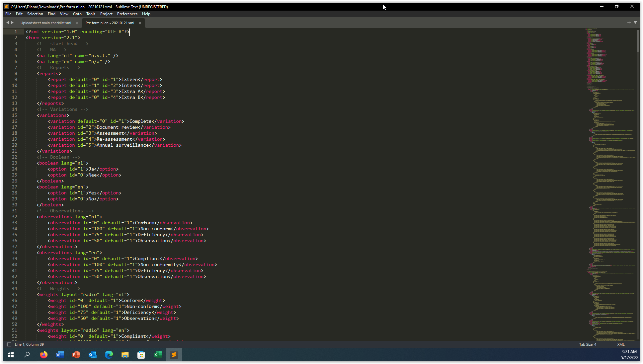The height and width of the screenshot is (364, 643).
Task: Open the Selection menu
Action: click(x=35, y=14)
